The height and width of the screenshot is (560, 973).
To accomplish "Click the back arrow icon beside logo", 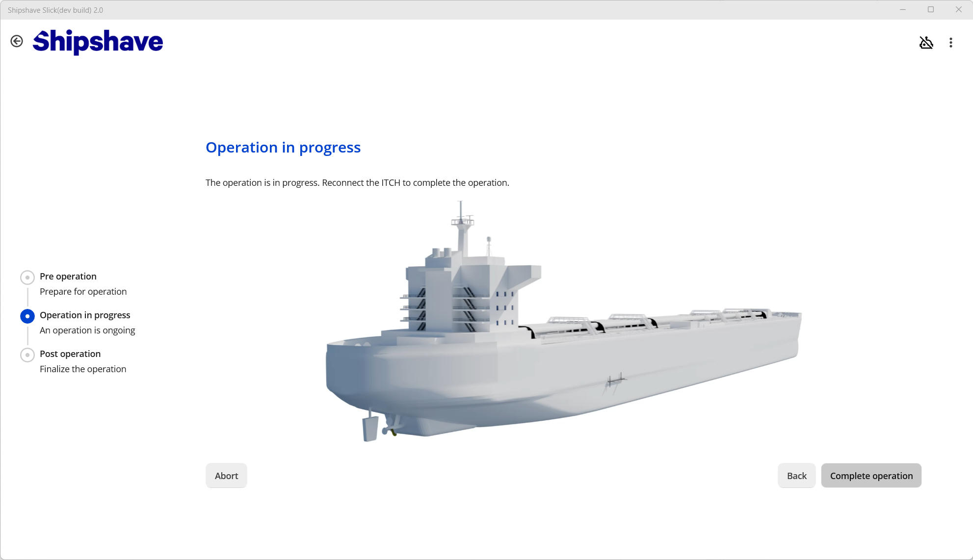I will click(x=17, y=42).
